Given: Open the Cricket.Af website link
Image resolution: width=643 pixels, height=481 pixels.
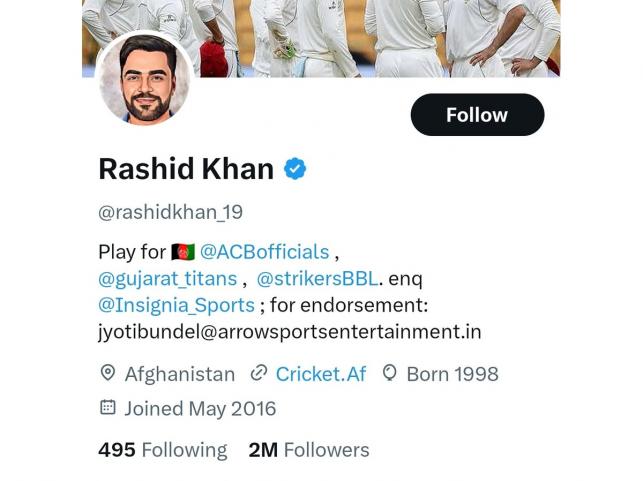Looking at the screenshot, I should click(321, 374).
